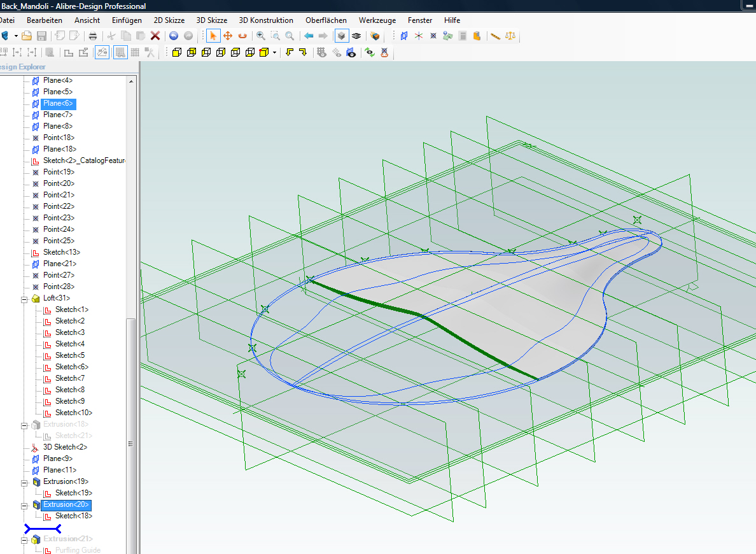
Task: Toggle the dark grid with eye visibility
Action: 321,52
